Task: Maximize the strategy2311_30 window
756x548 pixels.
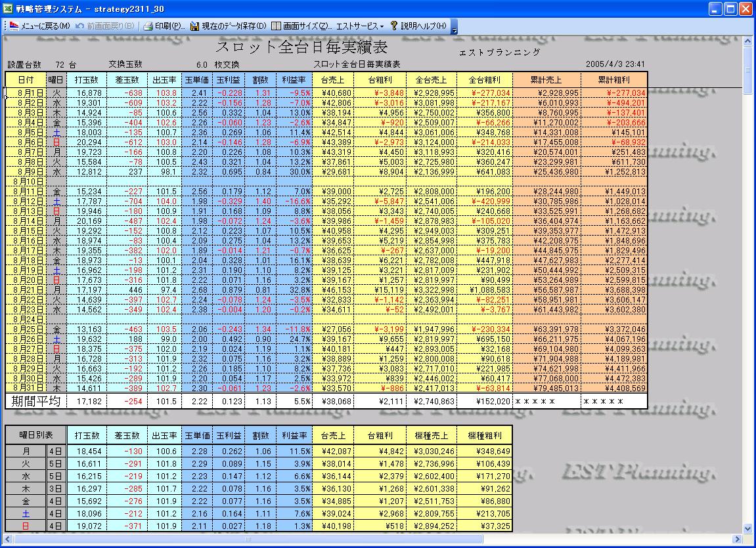Action: 731,9
